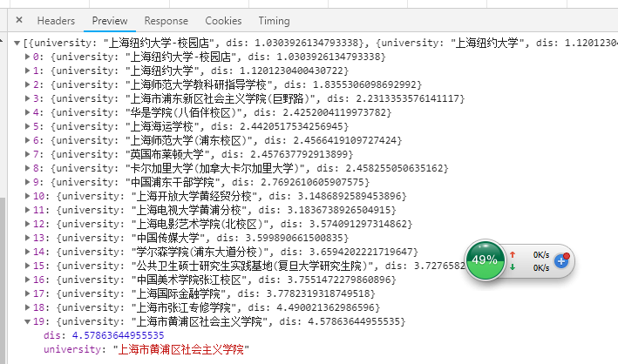Screen dimensions: 618x364
Task: Click the dis value 4.57863644955535
Action: 118,335
